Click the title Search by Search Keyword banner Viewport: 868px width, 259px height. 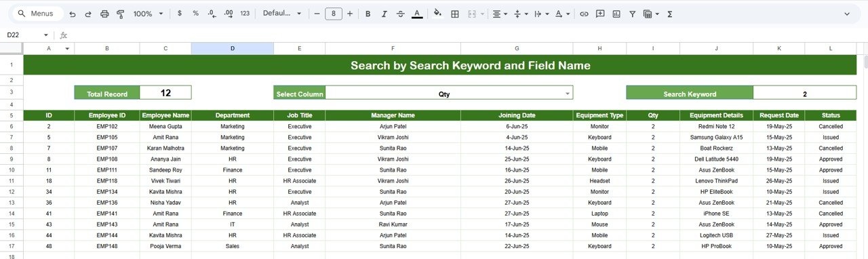(440, 66)
